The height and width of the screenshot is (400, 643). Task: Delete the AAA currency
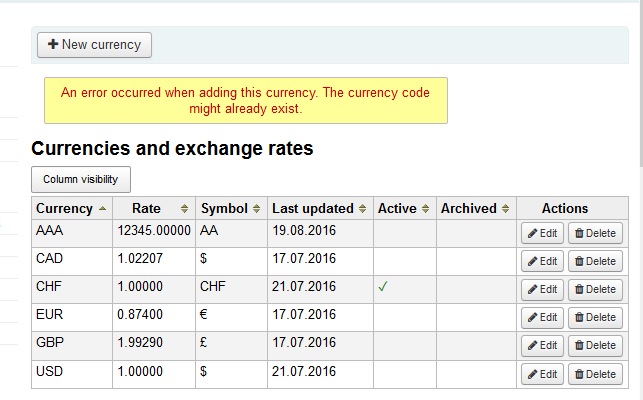(595, 233)
